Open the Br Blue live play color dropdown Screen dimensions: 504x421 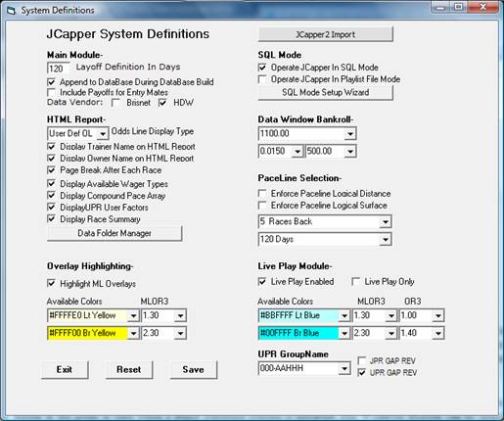344,333
